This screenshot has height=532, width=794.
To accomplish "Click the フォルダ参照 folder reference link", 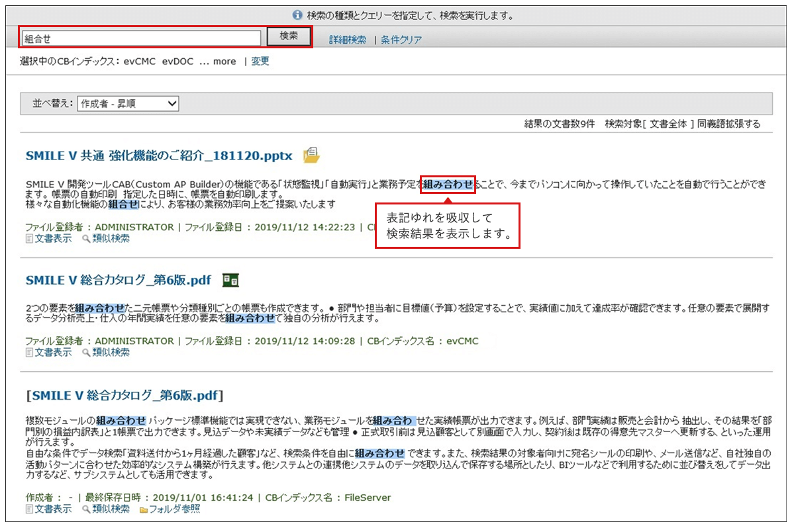I will [x=174, y=509].
